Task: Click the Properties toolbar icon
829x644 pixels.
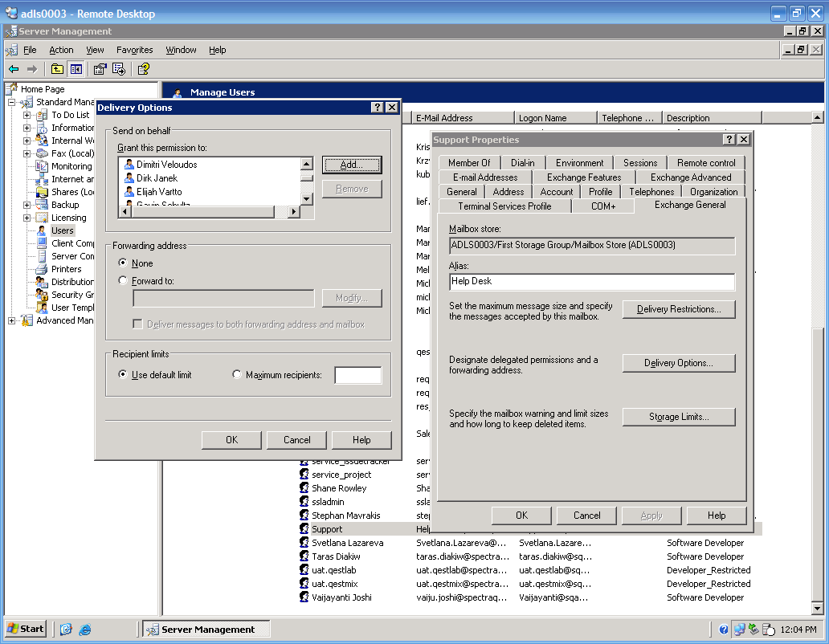Action: tap(100, 69)
